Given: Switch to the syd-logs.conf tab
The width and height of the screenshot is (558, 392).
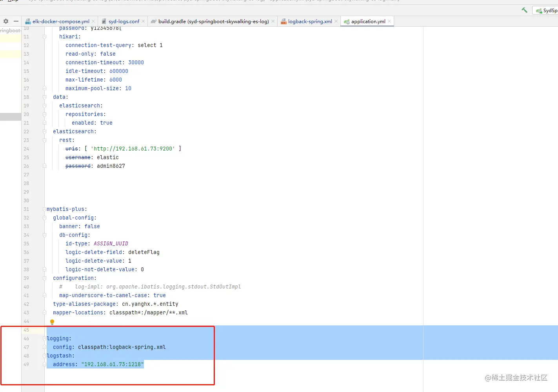Looking at the screenshot, I should click(x=124, y=22).
